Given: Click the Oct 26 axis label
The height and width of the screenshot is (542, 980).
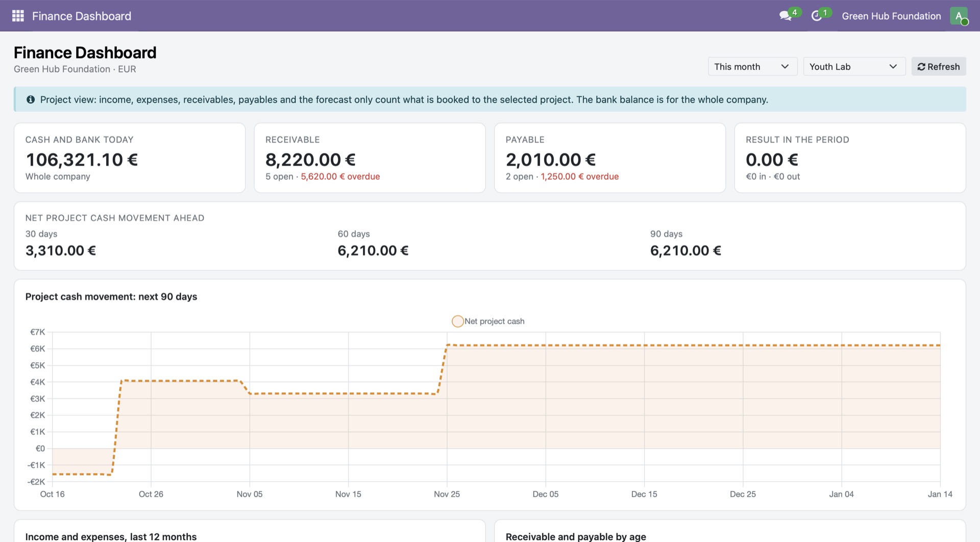Looking at the screenshot, I should coord(151,494).
